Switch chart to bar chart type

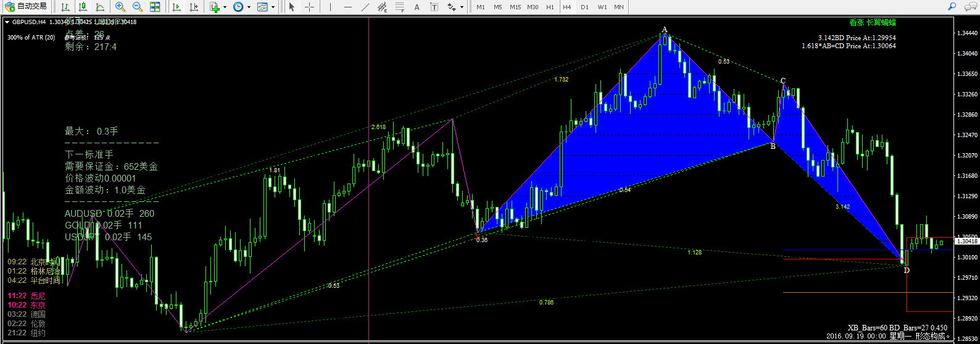pos(65,7)
